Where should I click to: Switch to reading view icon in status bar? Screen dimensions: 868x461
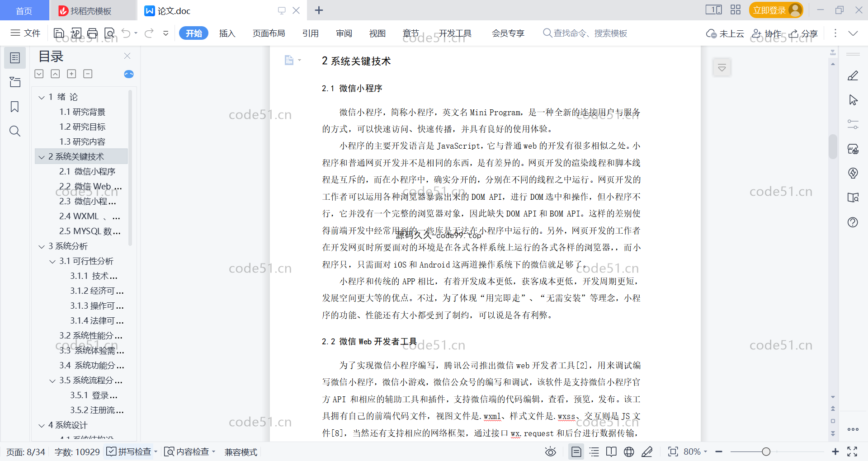point(611,452)
